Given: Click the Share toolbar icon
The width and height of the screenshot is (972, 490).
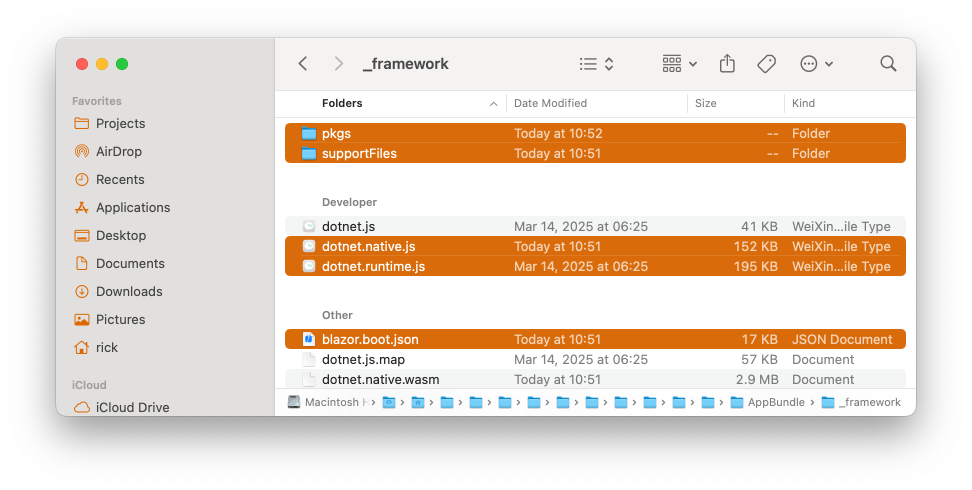Looking at the screenshot, I should pyautogui.click(x=727, y=64).
